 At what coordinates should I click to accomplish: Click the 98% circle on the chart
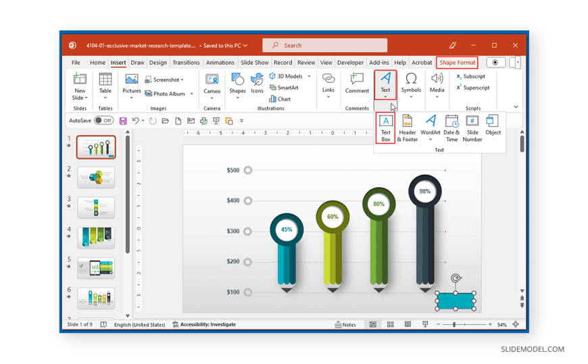click(x=425, y=191)
